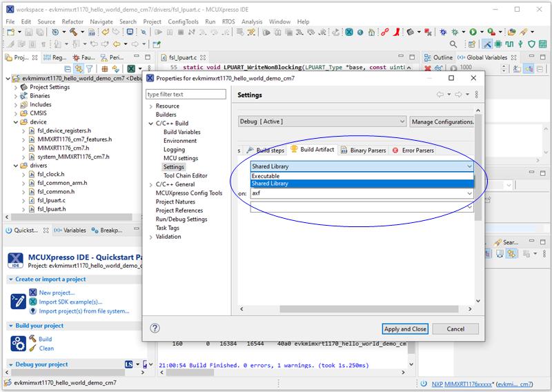Click the Build hammer icon in Quickstart
Image resolution: width=552 pixels, height=392 pixels.
coord(32,339)
